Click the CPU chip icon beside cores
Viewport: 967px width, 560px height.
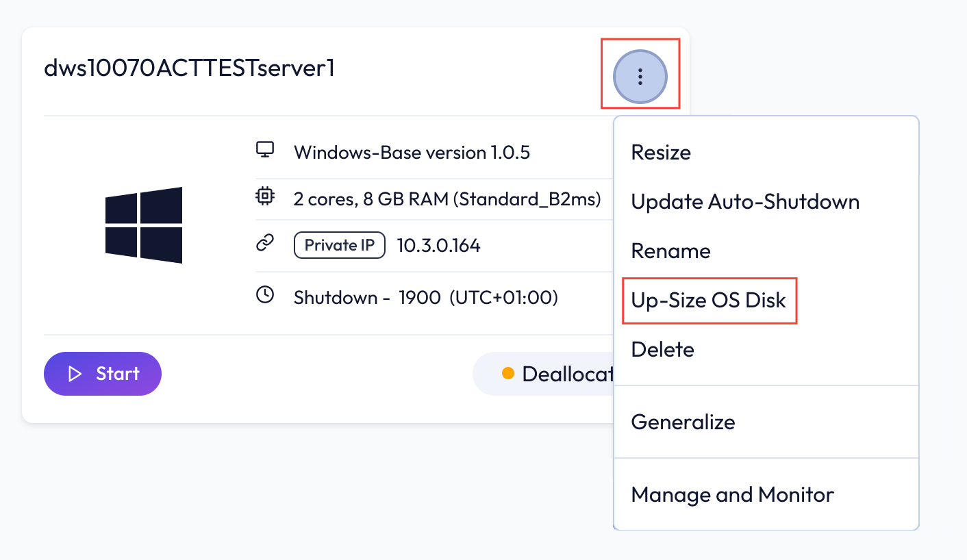pyautogui.click(x=265, y=198)
